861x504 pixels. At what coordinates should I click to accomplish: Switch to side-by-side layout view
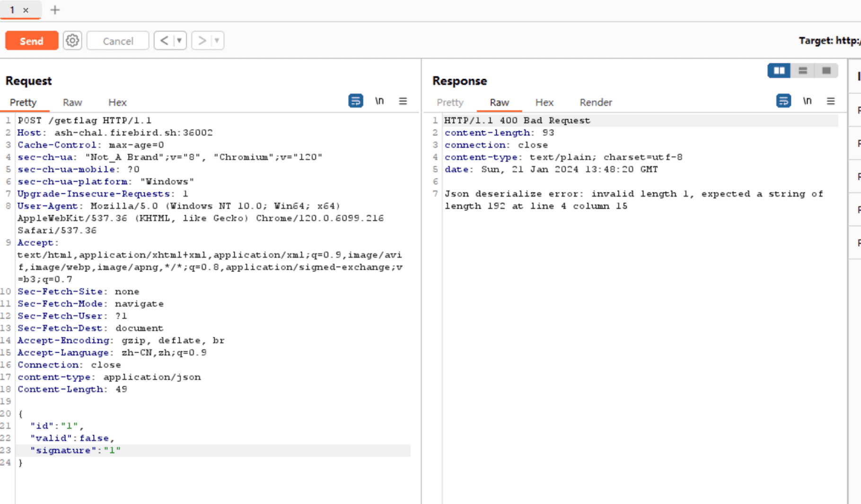pyautogui.click(x=779, y=70)
